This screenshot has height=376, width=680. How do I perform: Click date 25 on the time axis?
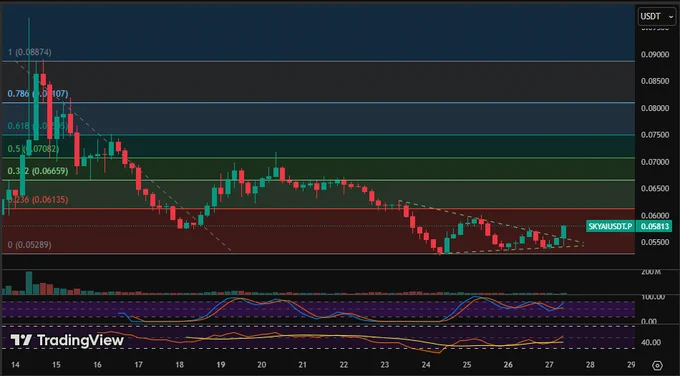tap(467, 365)
